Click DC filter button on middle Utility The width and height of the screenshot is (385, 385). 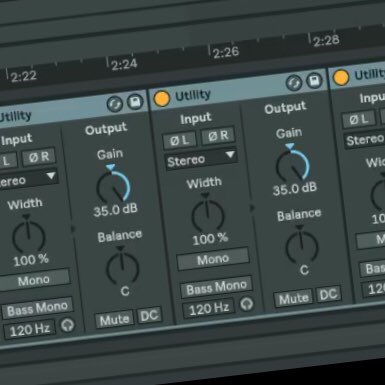(x=328, y=294)
